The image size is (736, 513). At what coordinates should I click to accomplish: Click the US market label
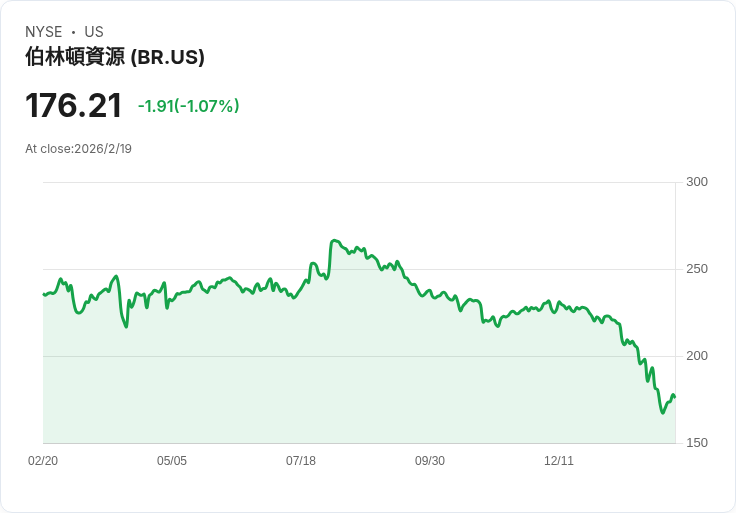coord(94,32)
